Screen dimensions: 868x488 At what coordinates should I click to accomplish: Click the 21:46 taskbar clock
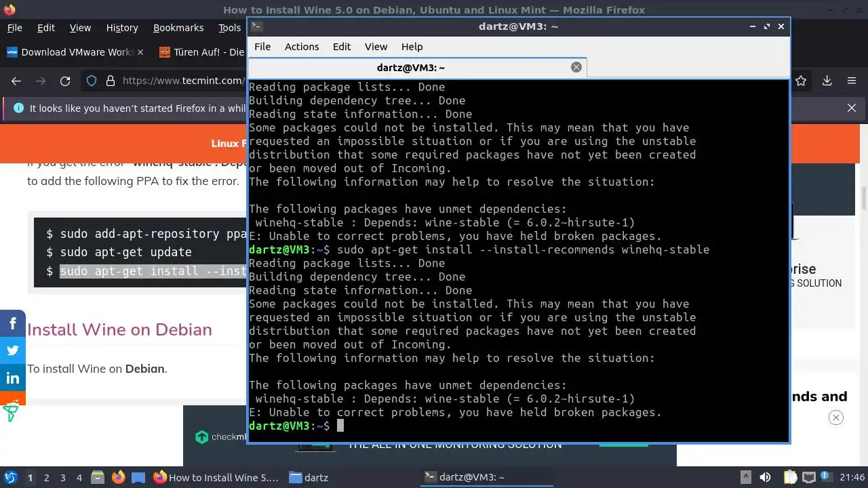click(852, 477)
